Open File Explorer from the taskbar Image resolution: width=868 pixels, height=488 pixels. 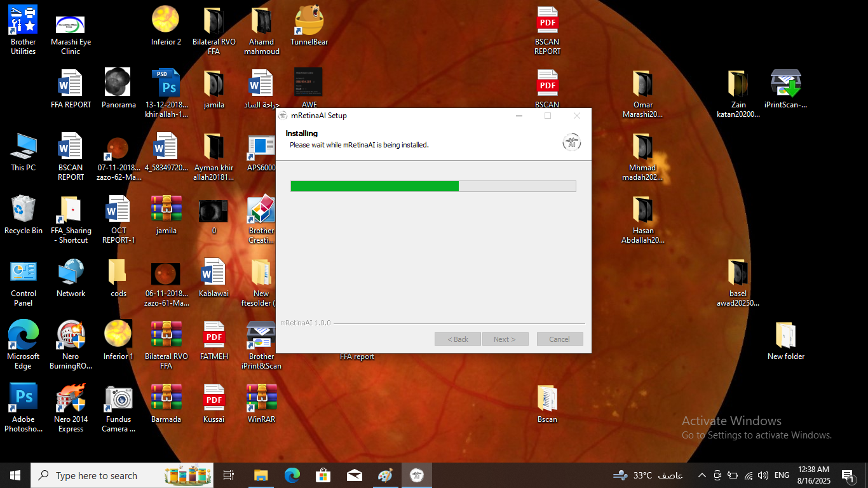pos(261,475)
